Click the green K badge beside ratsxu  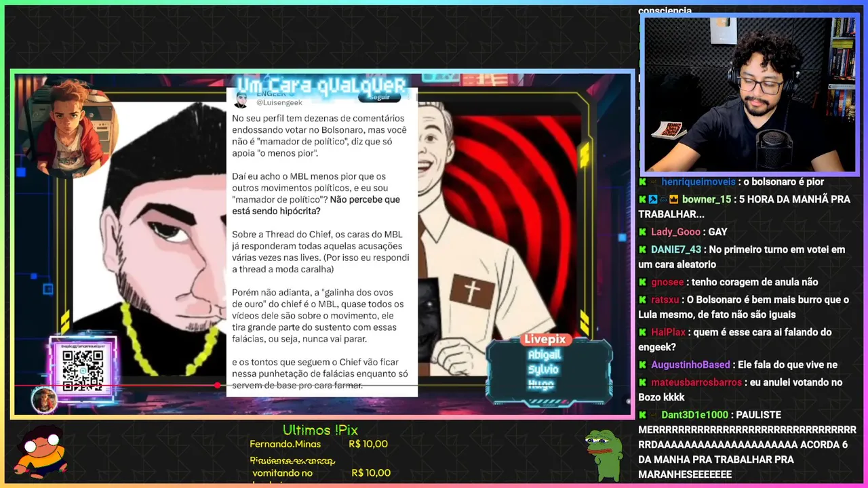(x=642, y=300)
